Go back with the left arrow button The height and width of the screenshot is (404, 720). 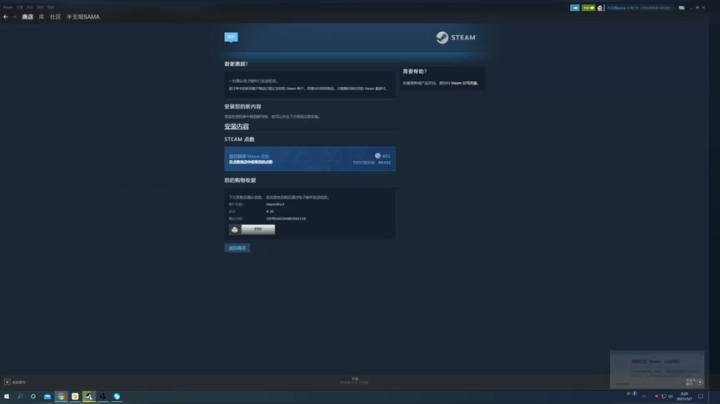6,17
